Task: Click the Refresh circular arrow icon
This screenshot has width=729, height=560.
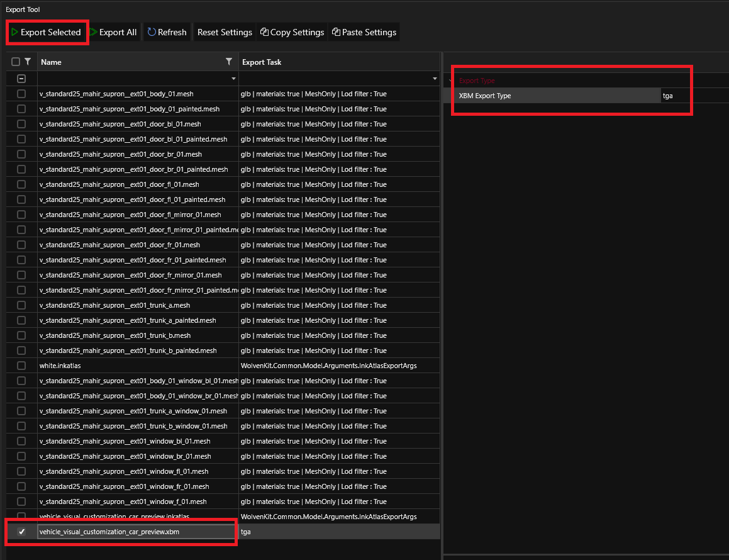Action: pyautogui.click(x=152, y=32)
